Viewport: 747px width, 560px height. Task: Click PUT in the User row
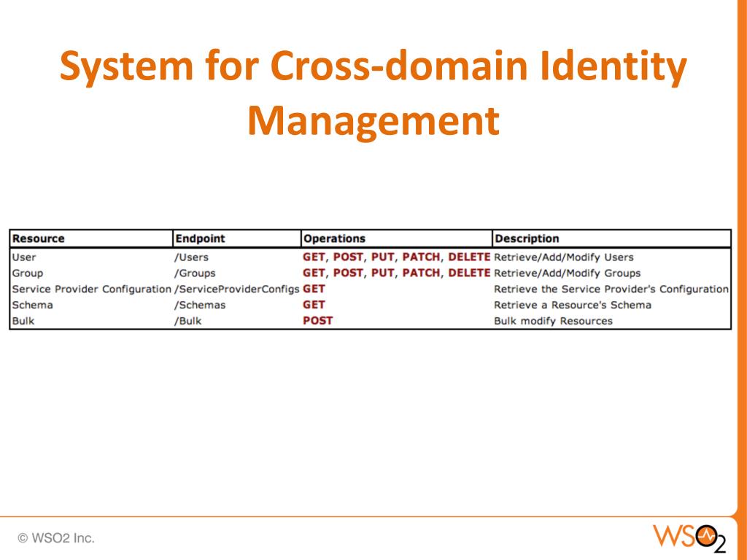382,257
